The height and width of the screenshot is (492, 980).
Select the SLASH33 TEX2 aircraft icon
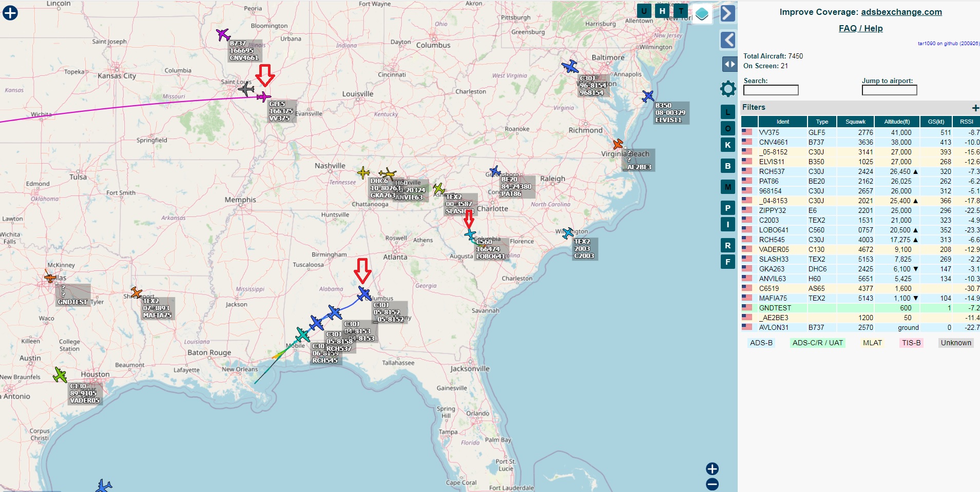[439, 189]
